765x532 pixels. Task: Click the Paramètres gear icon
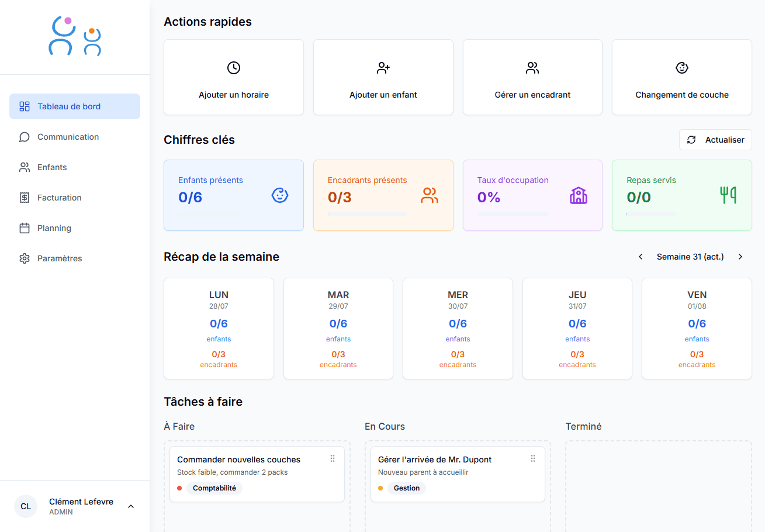tap(24, 258)
